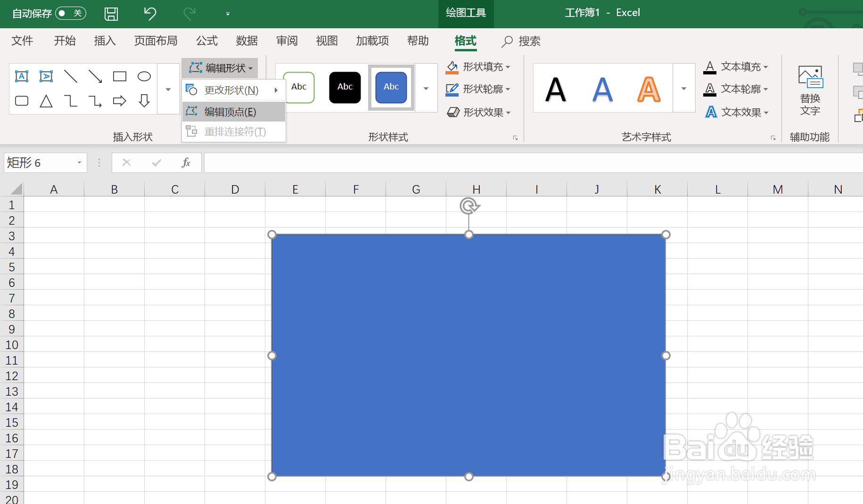863x504 pixels.
Task: Select the elbow arrow connector shape
Action: tap(95, 101)
